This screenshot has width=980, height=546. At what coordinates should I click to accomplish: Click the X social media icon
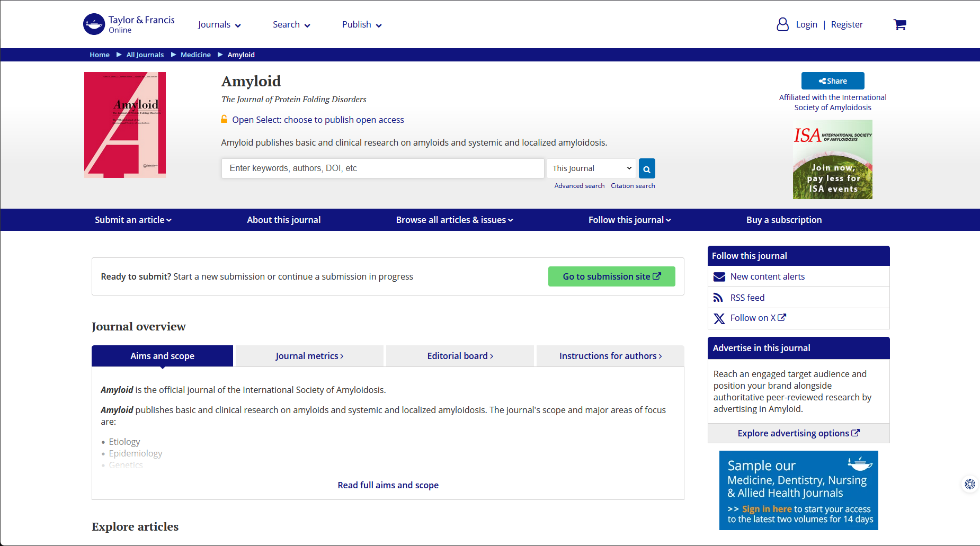coord(719,318)
